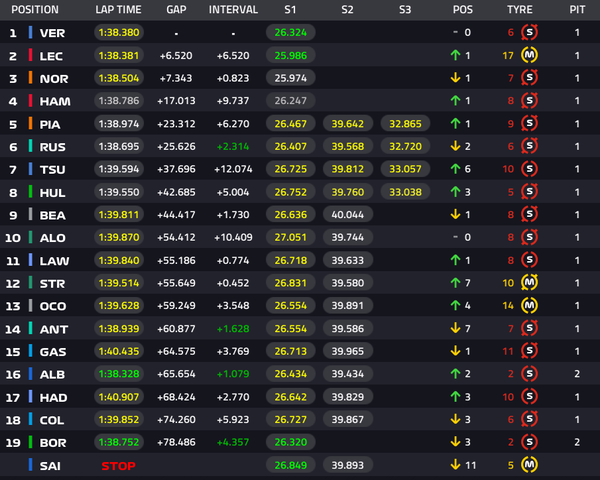Click RUS's teal team color bar

pos(30,146)
